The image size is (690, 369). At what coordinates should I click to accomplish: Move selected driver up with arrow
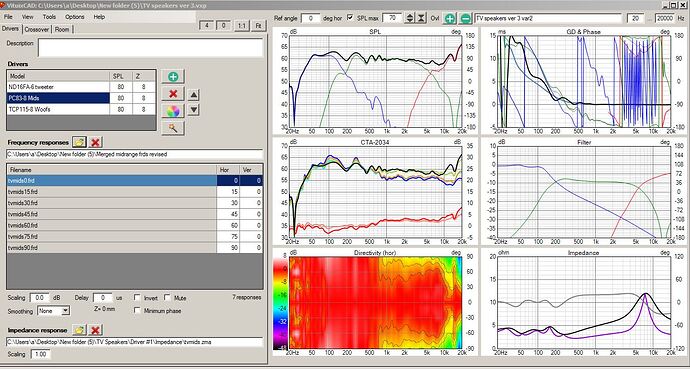pos(194,94)
